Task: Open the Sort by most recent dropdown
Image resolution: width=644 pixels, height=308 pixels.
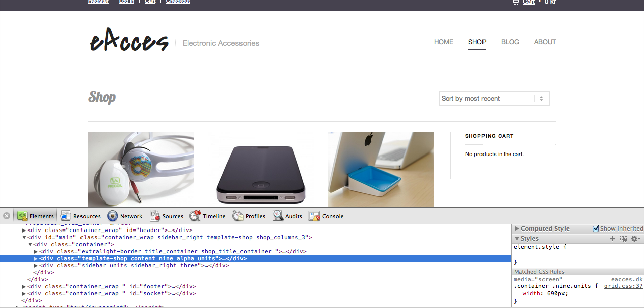Action: pyautogui.click(x=494, y=99)
